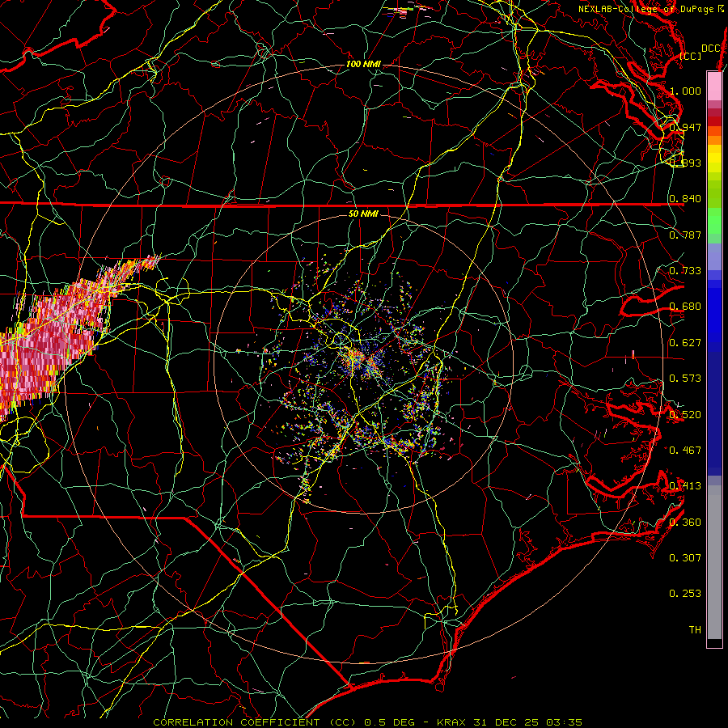The width and height of the screenshot is (728, 728).
Task: Select the 0.947 legend value
Action: (x=685, y=127)
